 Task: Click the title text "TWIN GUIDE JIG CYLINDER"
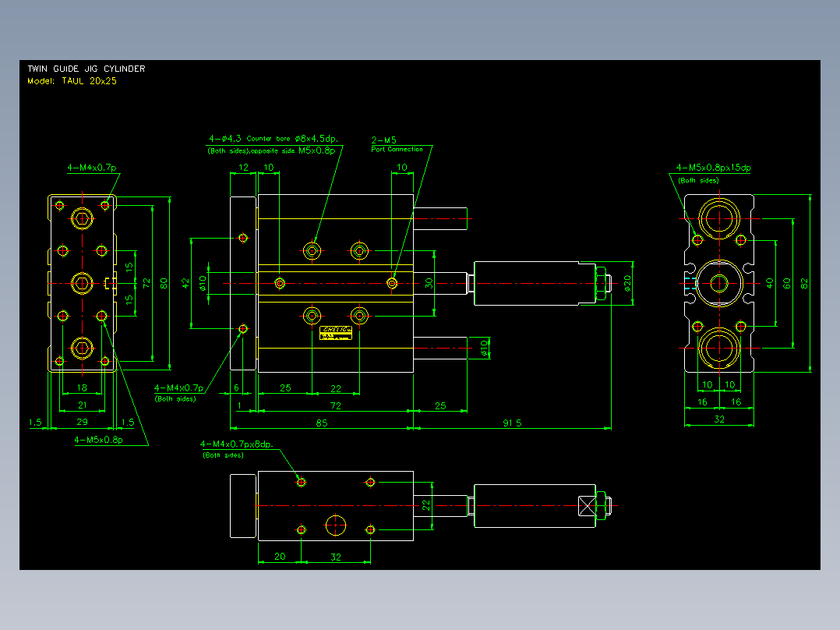coord(86,69)
